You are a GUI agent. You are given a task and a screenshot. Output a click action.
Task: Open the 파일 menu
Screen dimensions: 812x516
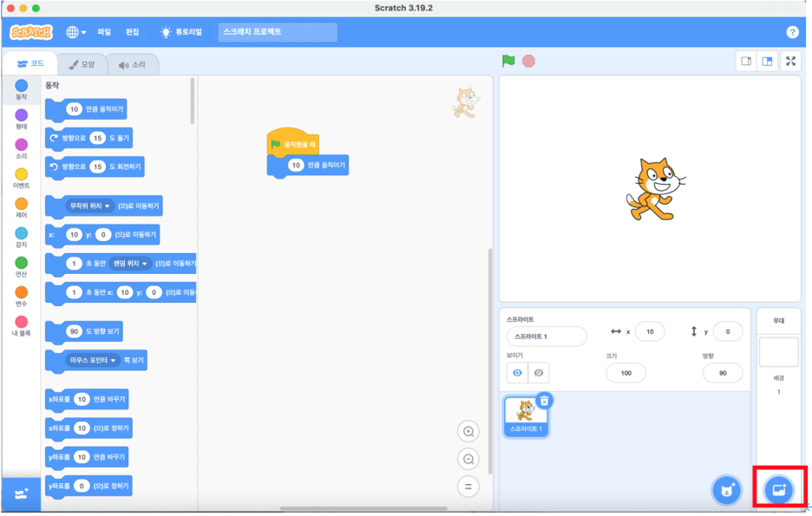coord(104,32)
